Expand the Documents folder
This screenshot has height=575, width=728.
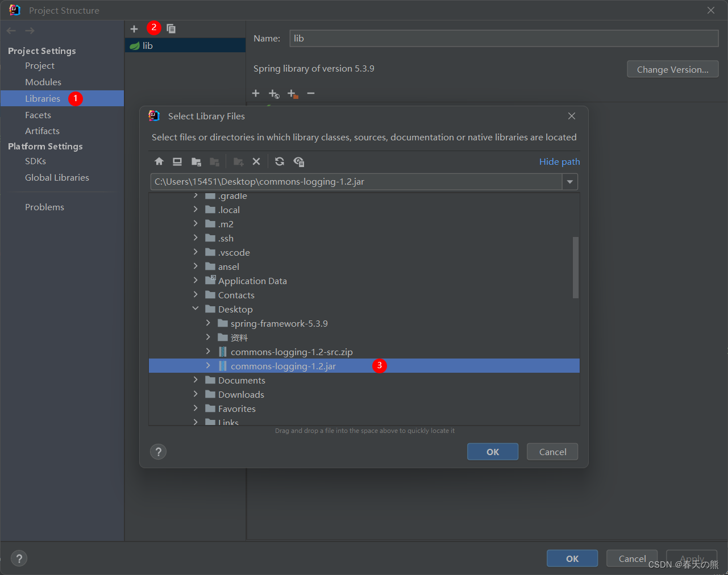[195, 380]
